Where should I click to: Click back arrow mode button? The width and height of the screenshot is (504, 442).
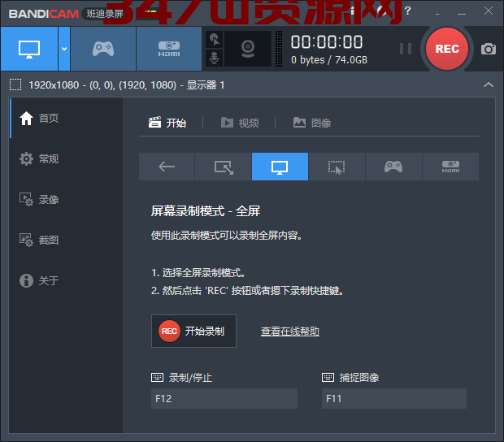(x=167, y=167)
